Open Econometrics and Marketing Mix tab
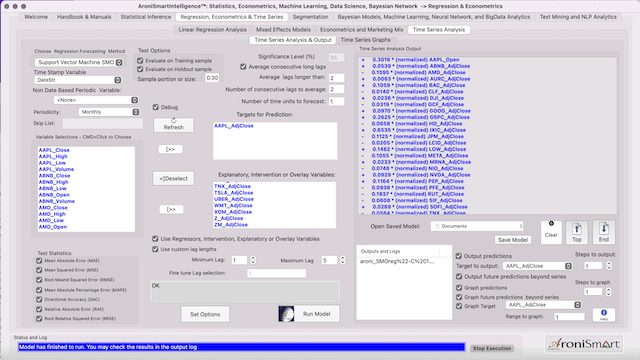640x360 pixels. coord(362,29)
